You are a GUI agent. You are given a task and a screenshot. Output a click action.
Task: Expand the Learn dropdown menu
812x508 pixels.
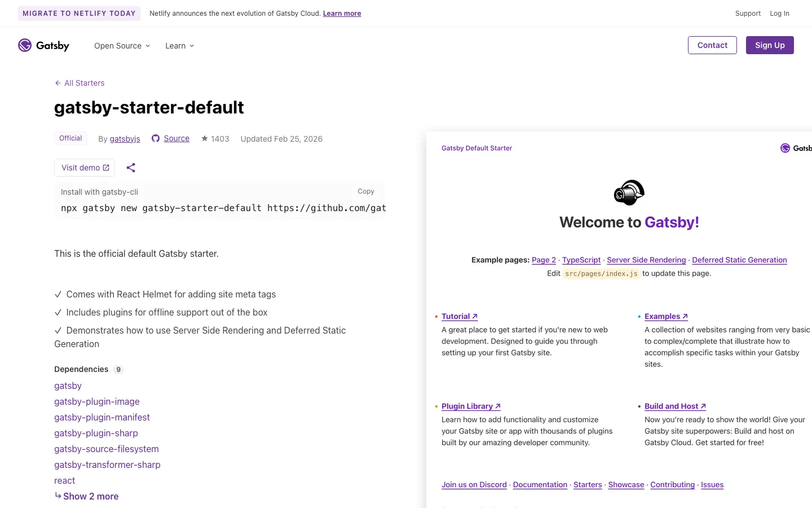(x=179, y=46)
